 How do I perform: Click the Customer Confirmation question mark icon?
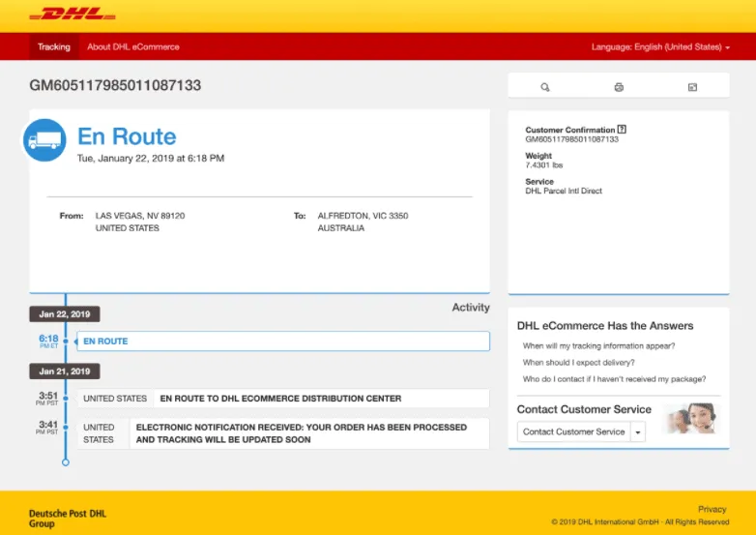(622, 130)
